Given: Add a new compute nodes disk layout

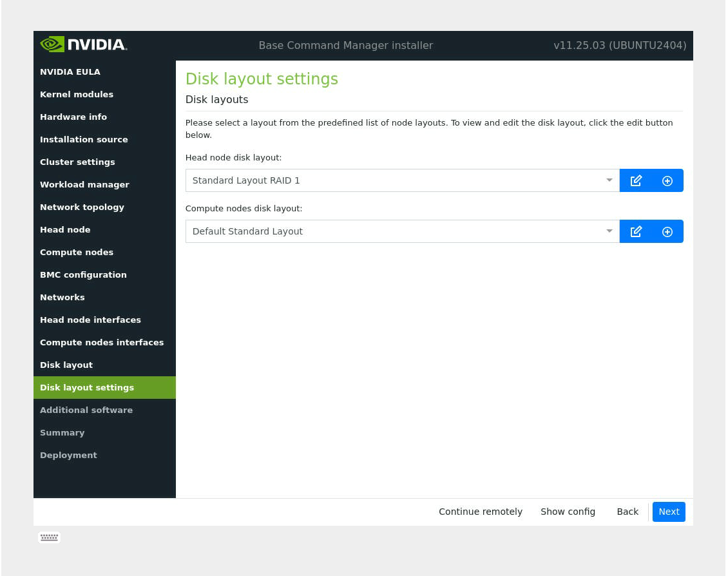Looking at the screenshot, I should [x=667, y=231].
